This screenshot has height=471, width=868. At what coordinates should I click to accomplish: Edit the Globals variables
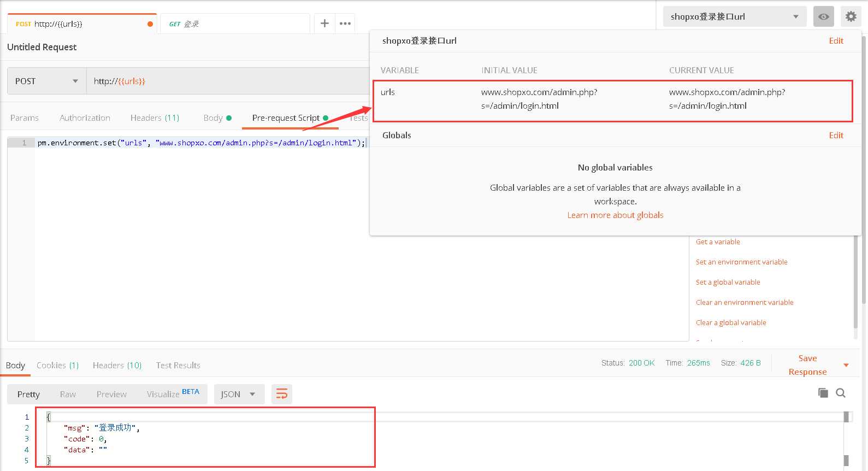(836, 135)
